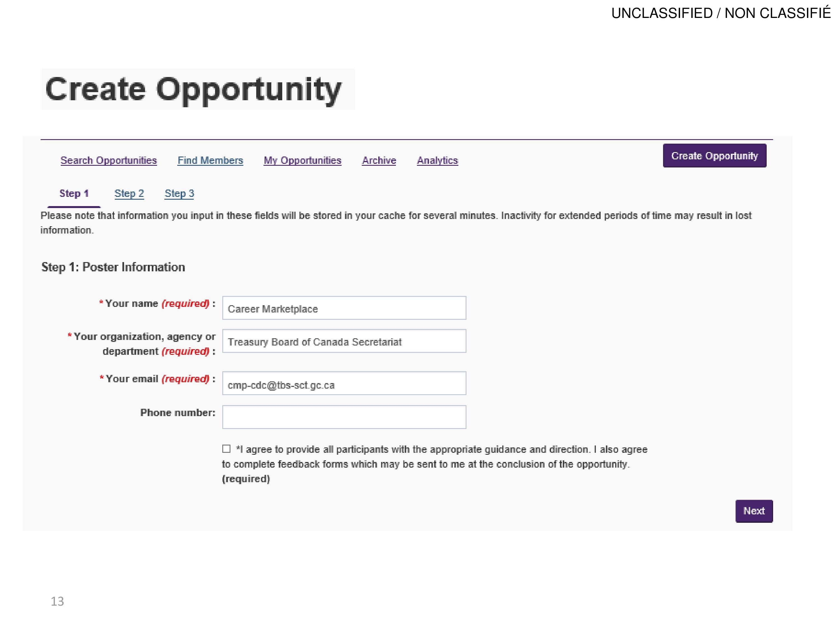Screen dimensions: 840x630
Task: Open the My Opportunities link
Action: (x=303, y=160)
